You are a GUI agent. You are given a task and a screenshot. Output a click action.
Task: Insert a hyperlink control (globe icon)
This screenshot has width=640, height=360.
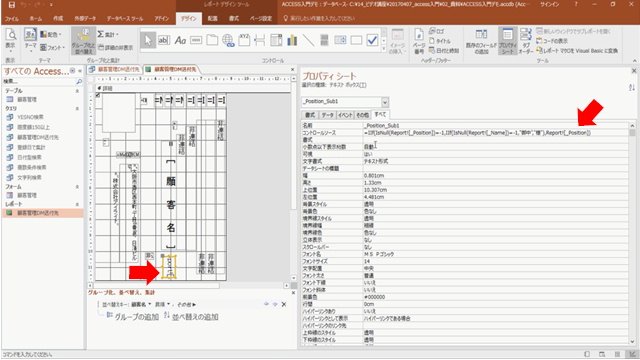point(228,40)
